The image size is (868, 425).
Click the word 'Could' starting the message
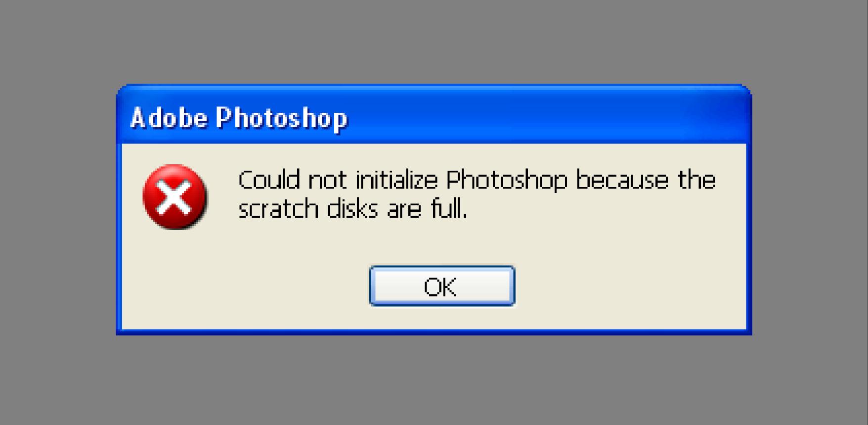269,179
